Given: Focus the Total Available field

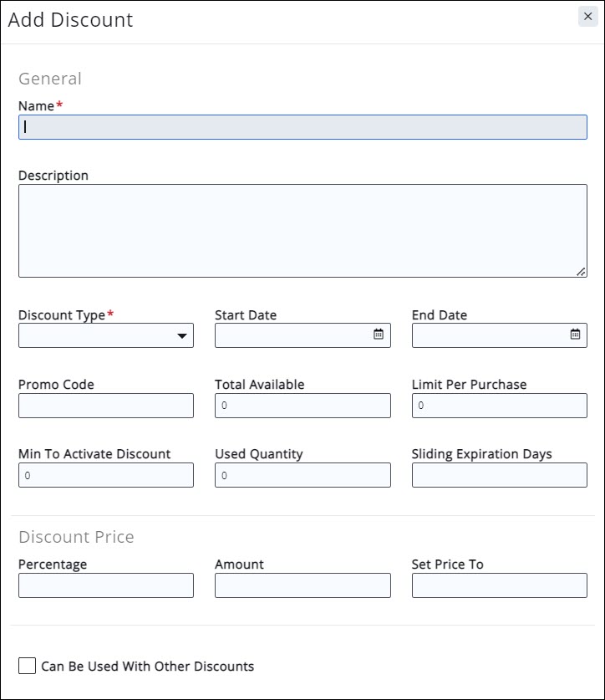Looking at the screenshot, I should 302,406.
